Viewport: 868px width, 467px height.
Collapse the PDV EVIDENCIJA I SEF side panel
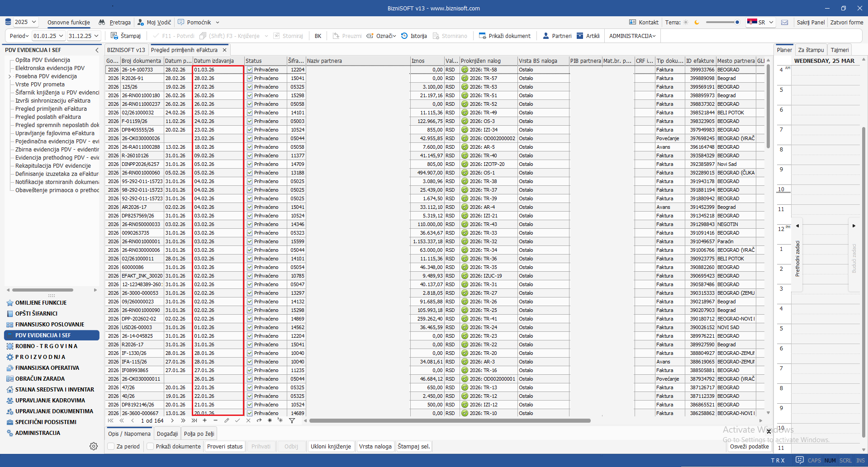pyautogui.click(x=97, y=50)
